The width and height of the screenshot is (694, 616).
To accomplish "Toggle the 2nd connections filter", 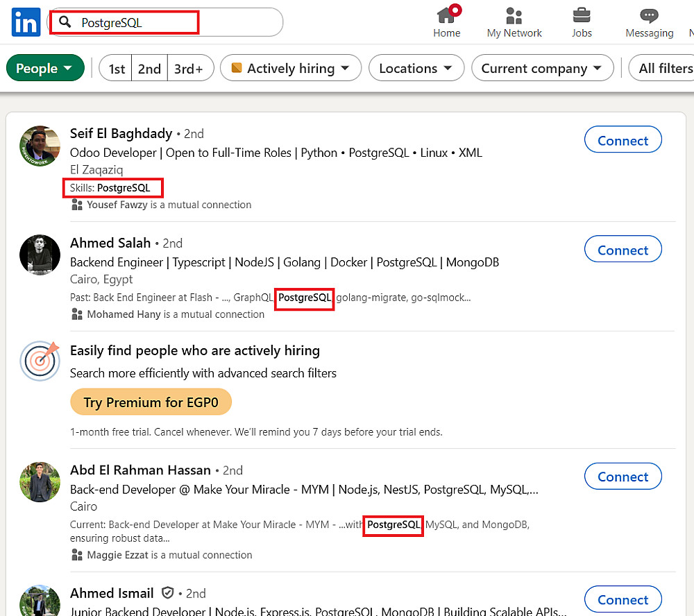I will pos(150,68).
